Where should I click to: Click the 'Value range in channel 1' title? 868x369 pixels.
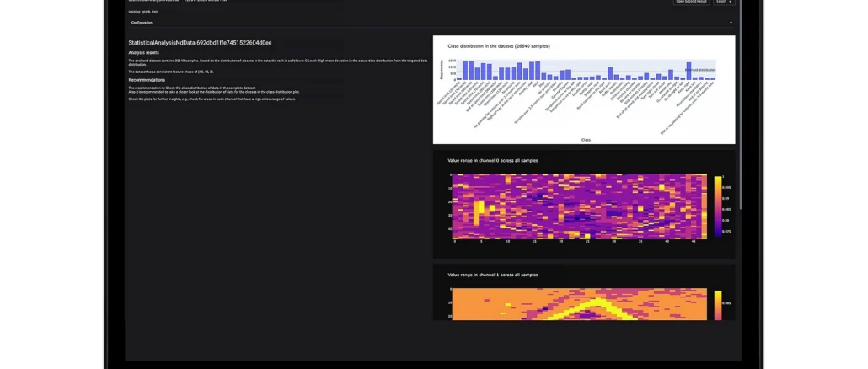pos(492,275)
